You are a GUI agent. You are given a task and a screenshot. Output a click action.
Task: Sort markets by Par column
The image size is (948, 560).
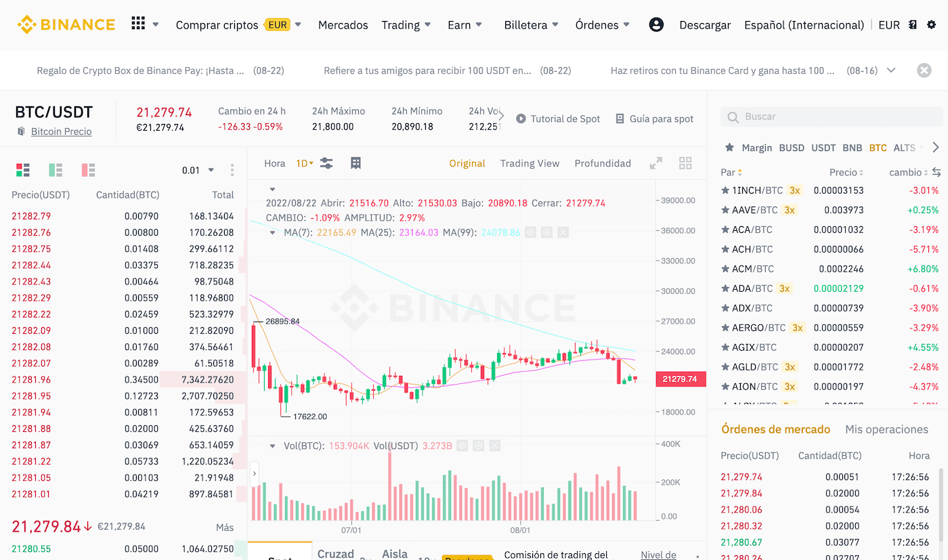point(731,172)
